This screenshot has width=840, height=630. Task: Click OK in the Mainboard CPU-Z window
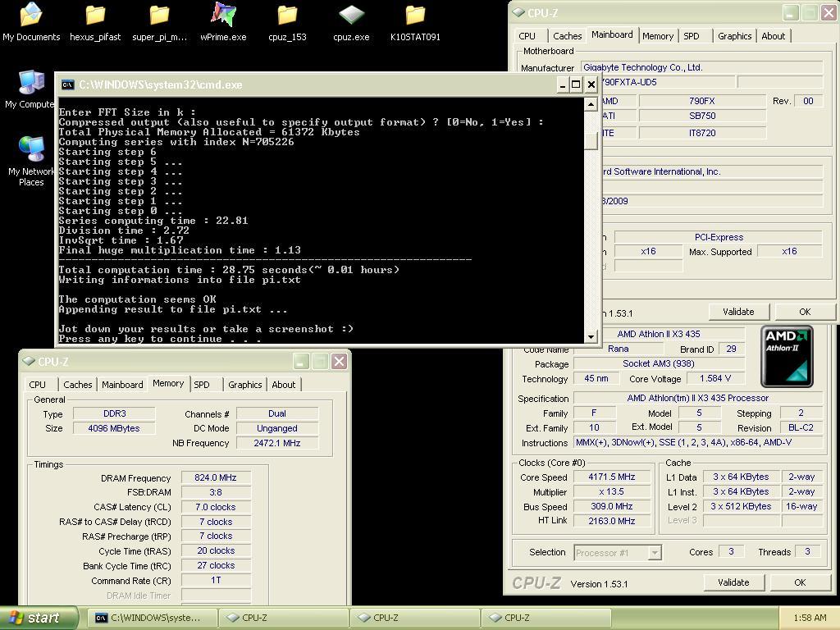[805, 312]
